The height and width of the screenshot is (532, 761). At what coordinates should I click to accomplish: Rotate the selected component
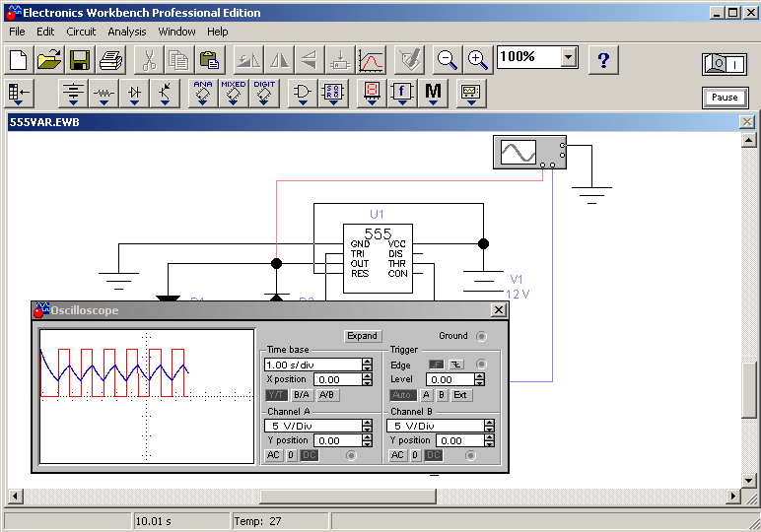(248, 60)
